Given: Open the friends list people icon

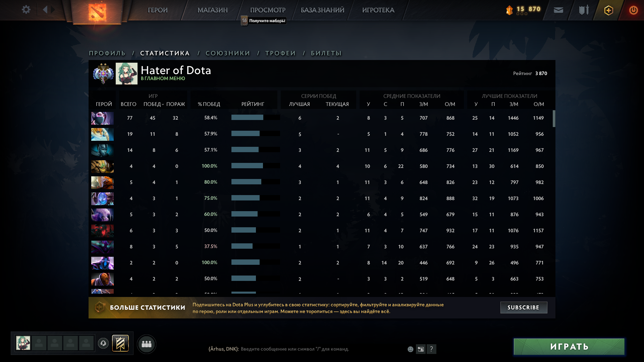Looking at the screenshot, I should pos(147,344).
